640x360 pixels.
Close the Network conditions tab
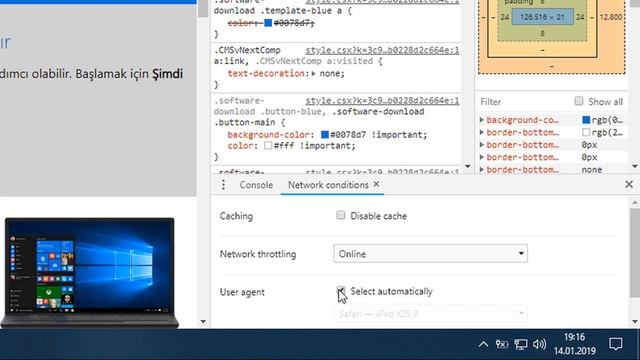tap(376, 184)
